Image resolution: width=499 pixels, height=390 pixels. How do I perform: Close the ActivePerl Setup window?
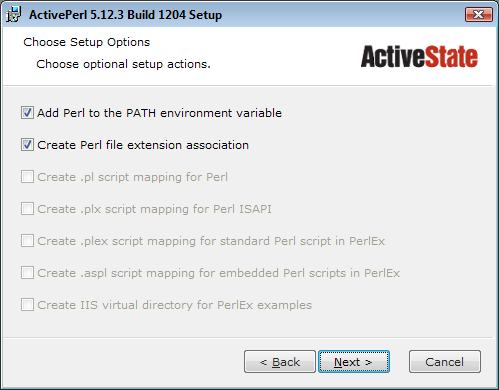[x=479, y=15]
